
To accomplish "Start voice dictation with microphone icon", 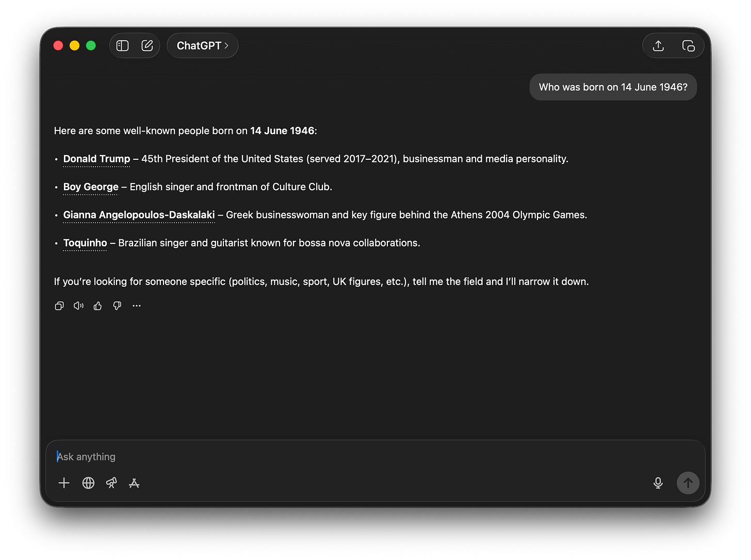I will pyautogui.click(x=658, y=483).
